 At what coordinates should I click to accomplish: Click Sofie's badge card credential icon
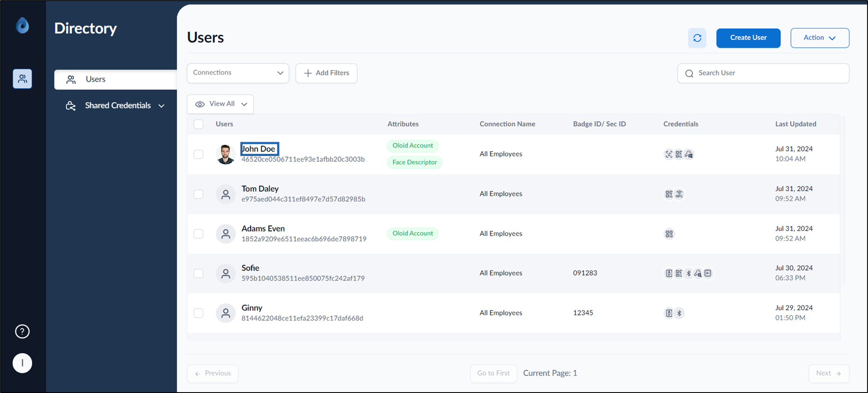pos(669,273)
